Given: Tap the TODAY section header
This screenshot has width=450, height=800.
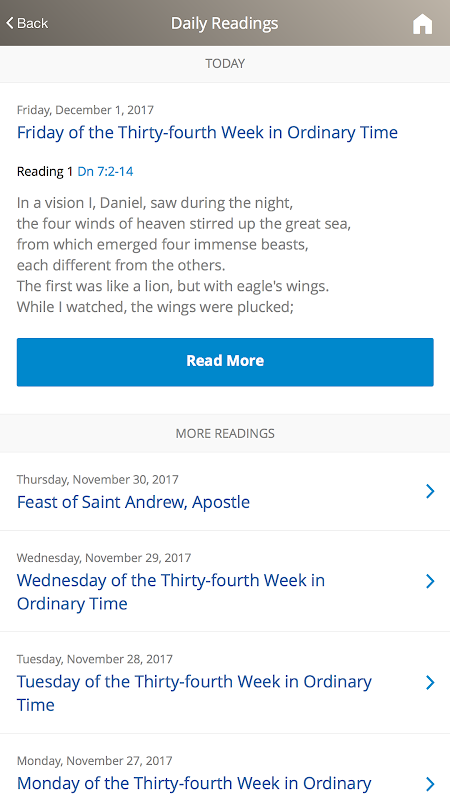Looking at the screenshot, I should click(225, 64).
